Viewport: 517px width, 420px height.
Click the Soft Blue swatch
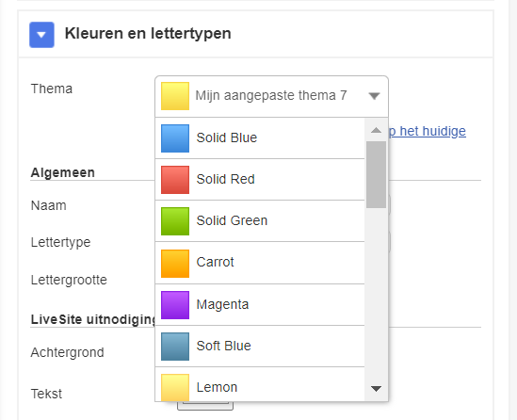point(175,347)
